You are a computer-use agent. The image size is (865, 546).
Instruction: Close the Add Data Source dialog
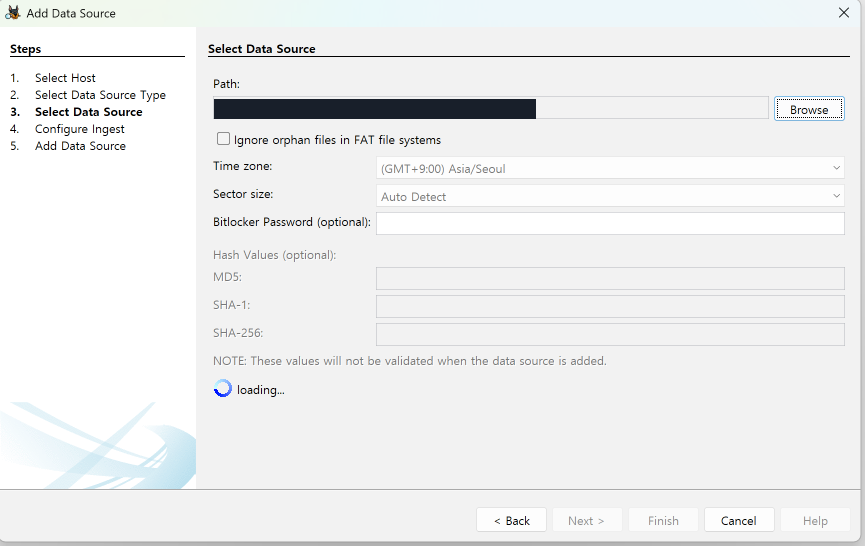click(x=843, y=13)
